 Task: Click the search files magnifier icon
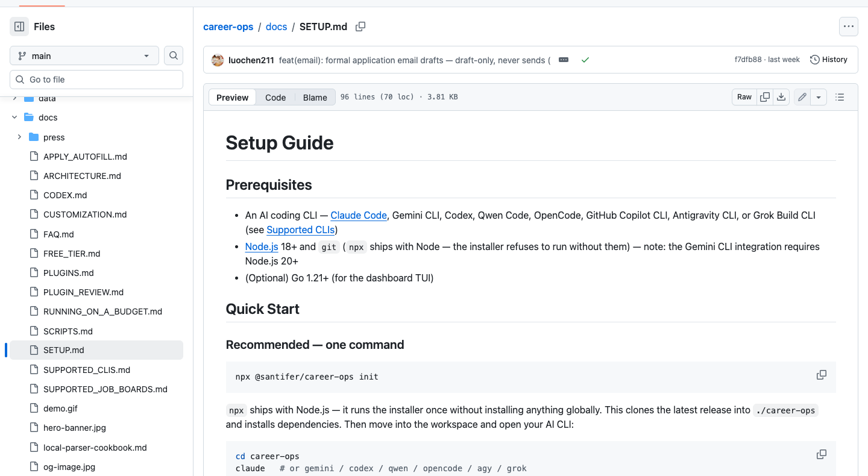174,55
